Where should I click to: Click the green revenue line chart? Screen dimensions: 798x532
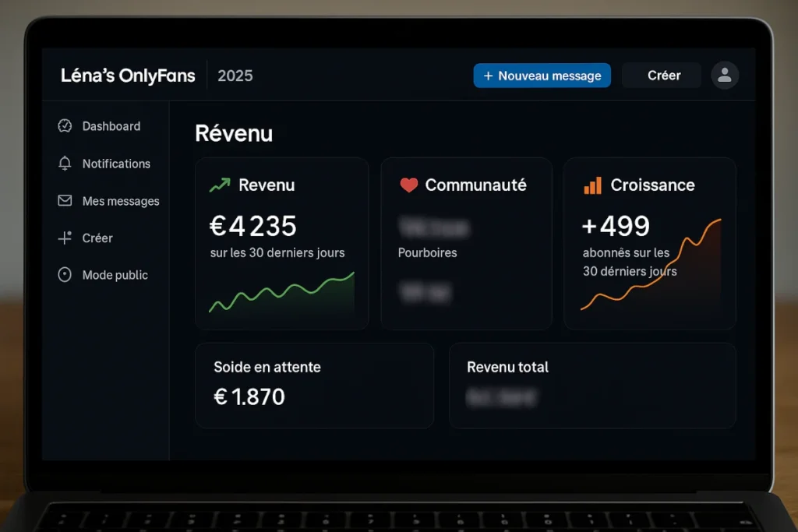click(282, 292)
